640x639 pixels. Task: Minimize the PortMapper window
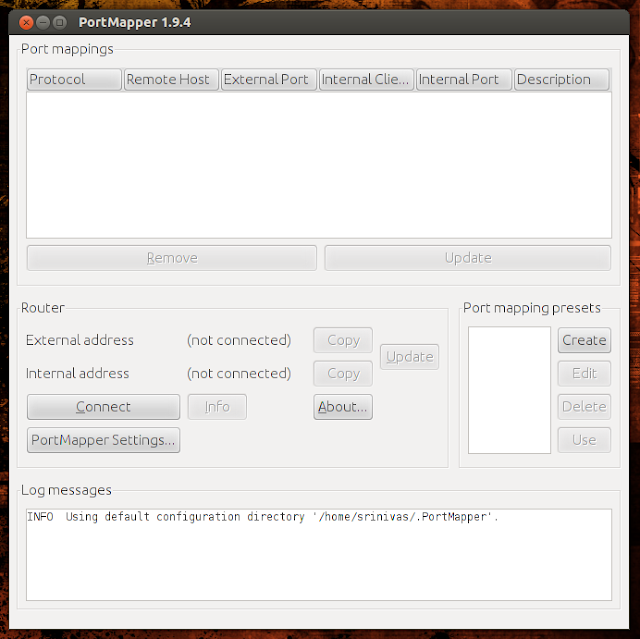pyautogui.click(x=43, y=22)
